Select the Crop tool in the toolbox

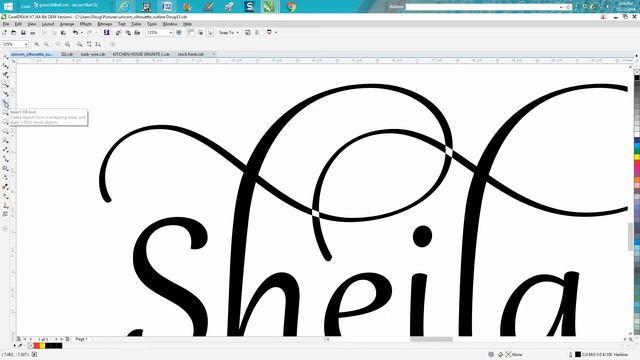(5, 75)
